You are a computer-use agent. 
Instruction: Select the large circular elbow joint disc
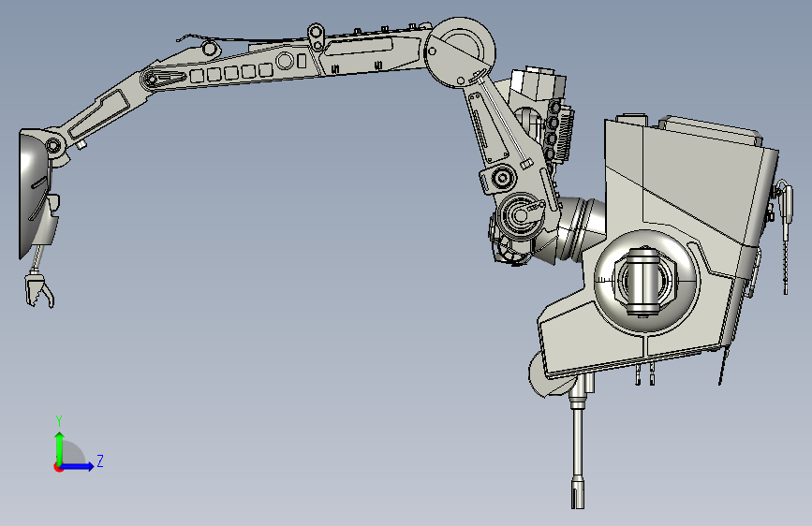tap(460, 52)
